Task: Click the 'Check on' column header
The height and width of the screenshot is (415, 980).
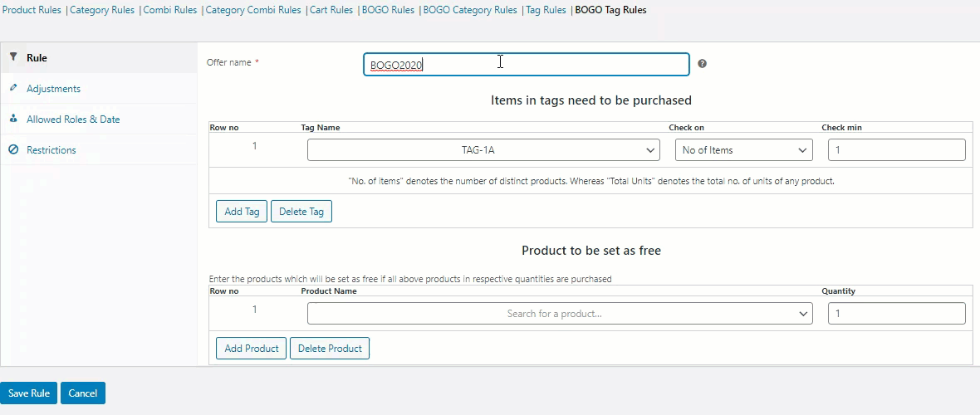Action: [x=686, y=128]
